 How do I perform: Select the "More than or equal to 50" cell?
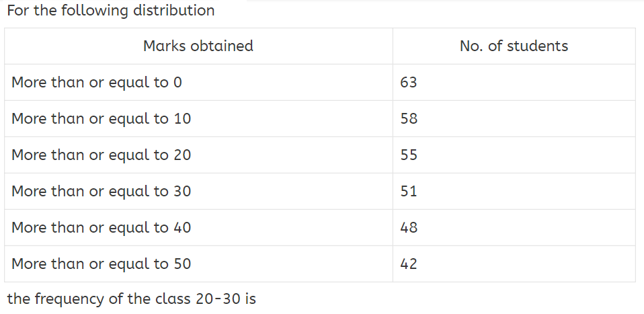(x=102, y=264)
